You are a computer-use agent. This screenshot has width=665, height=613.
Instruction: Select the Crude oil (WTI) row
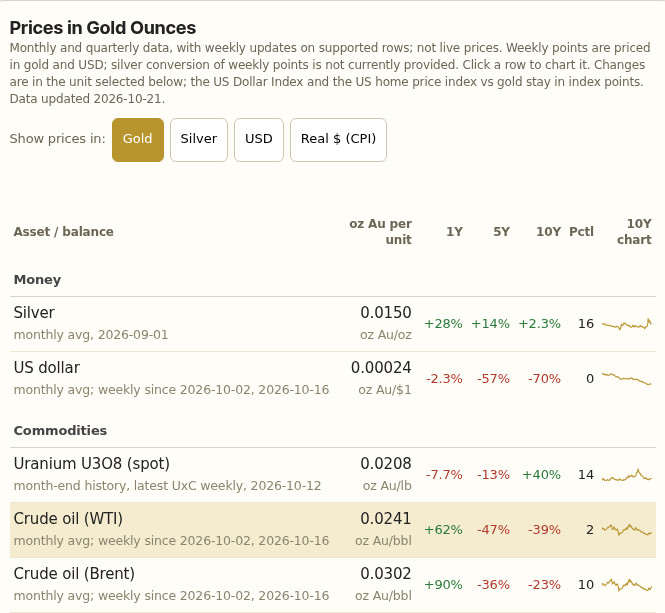click(333, 530)
